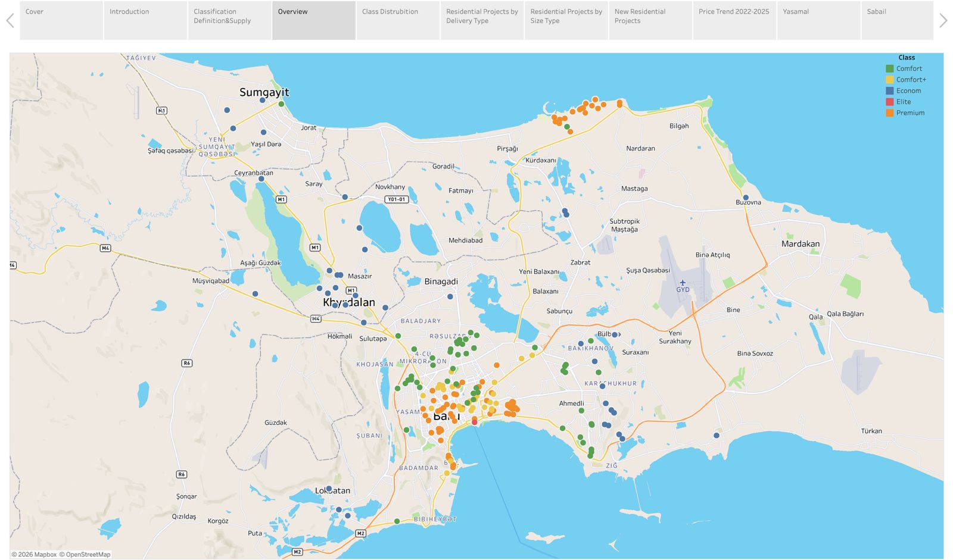Open Residential Projects by Size Type tab
The image size is (953, 560).
pyautogui.click(x=566, y=20)
